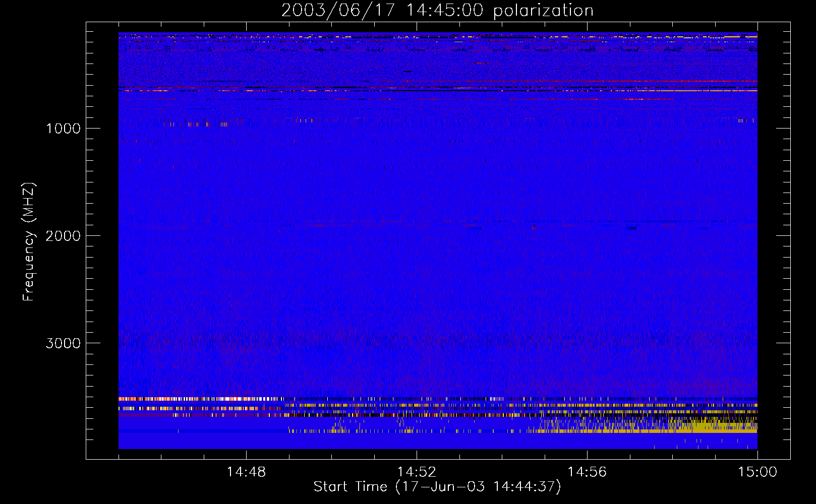
Task: Click the 15:00 time tick label
Action: point(757,472)
